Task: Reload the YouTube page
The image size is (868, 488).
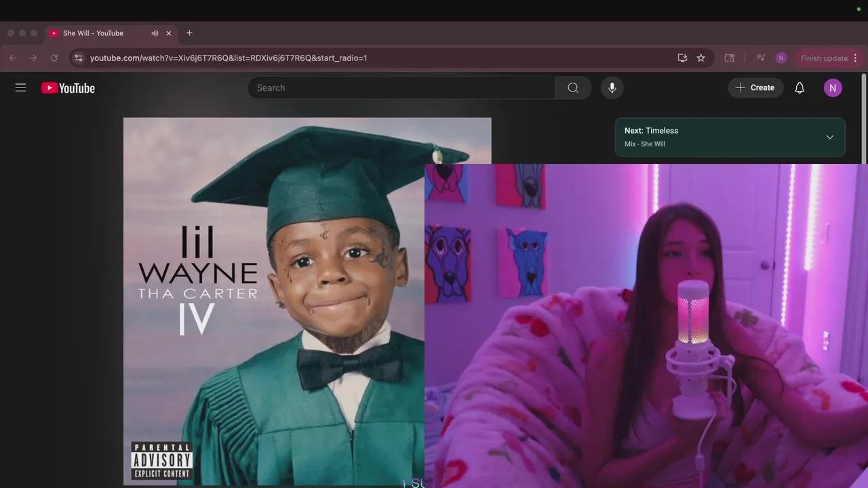Action: tap(54, 58)
